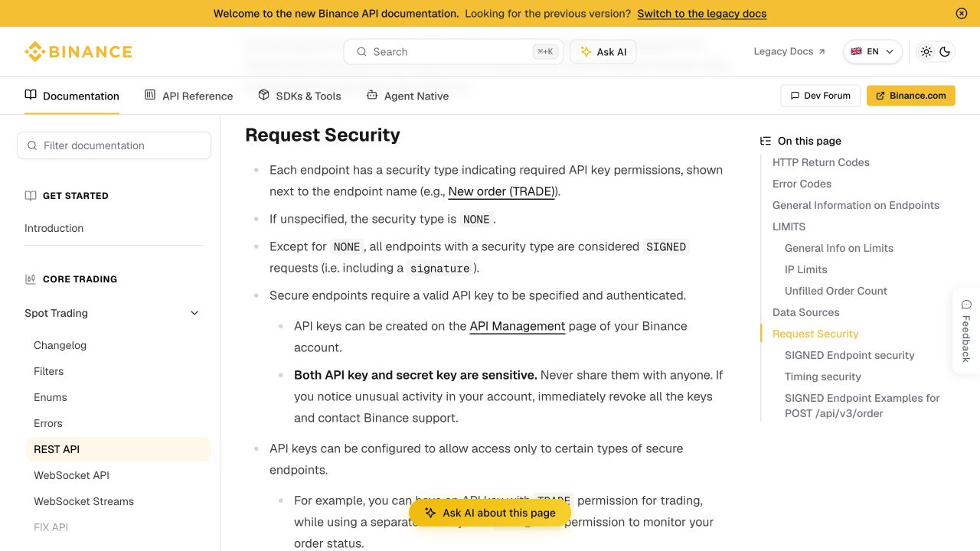Click the Binance.com button

coord(911,96)
